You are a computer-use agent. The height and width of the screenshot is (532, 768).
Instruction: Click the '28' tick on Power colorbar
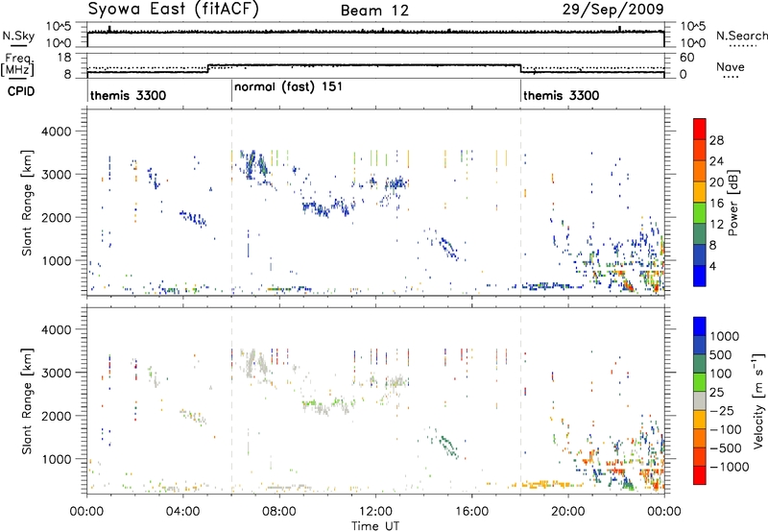pos(716,140)
